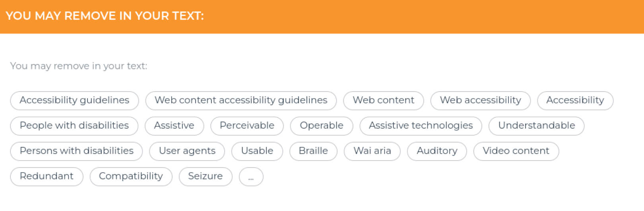644x211 pixels.
Task: Click the "Seizure" keyword tag
Action: point(205,176)
